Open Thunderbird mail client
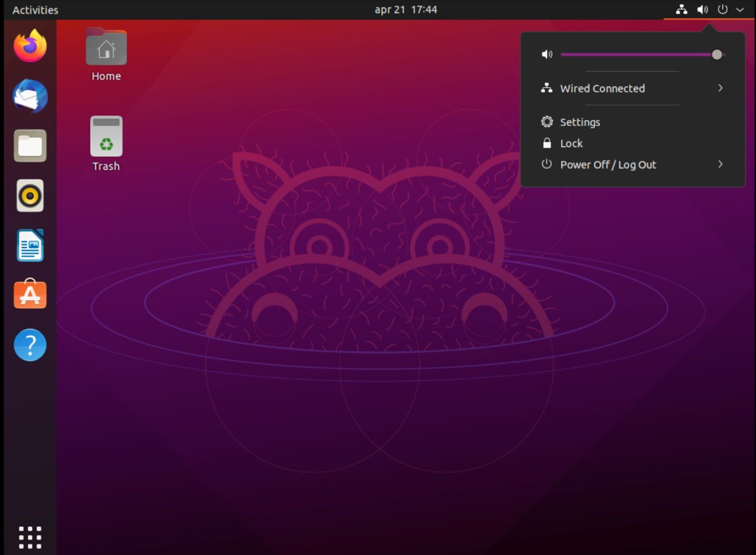The width and height of the screenshot is (756, 555). (30, 96)
